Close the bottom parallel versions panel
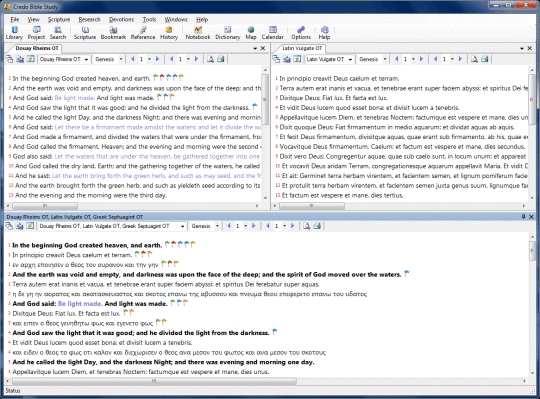This screenshot has width=540, height=399. coord(531,217)
